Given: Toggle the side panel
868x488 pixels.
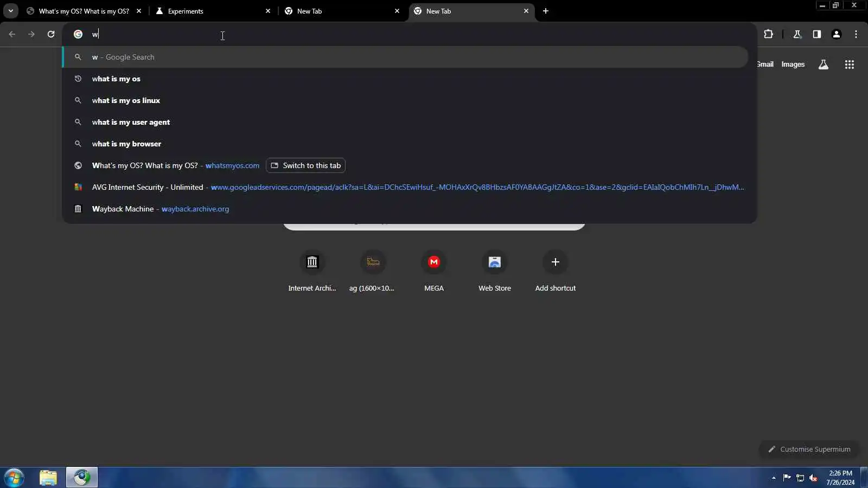Looking at the screenshot, I should click(817, 34).
